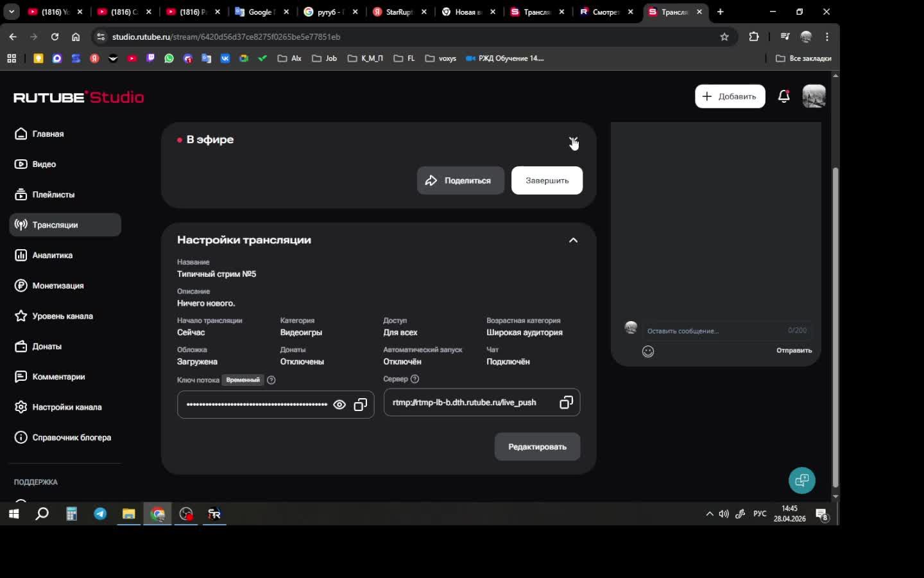The width and height of the screenshot is (924, 578).
Task: Open РЖД Обучение bookmark
Action: 504,58
